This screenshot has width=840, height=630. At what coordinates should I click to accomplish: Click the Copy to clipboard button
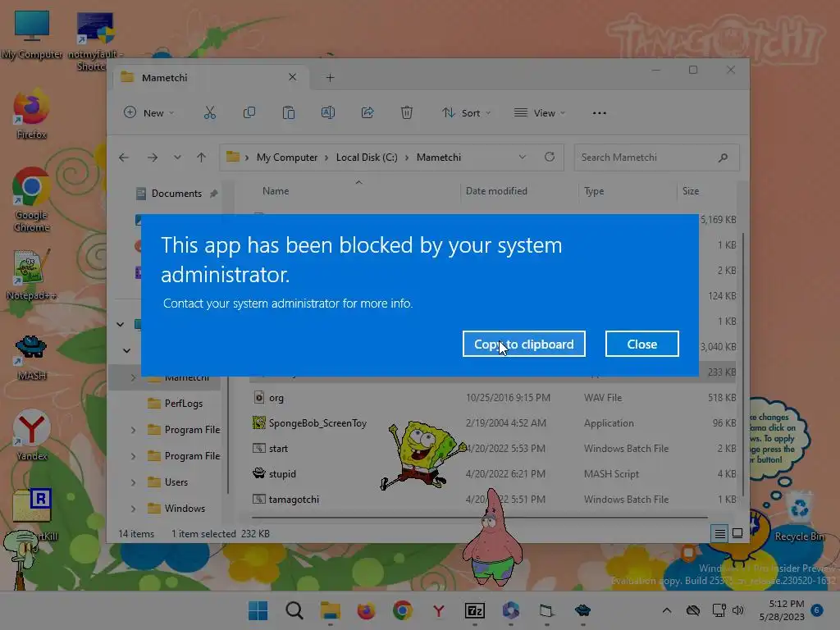point(523,344)
